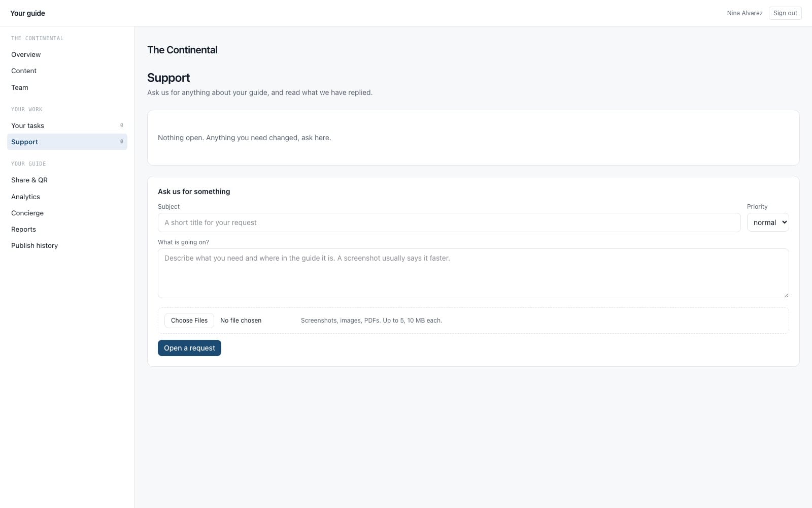Click the Nina Alvarez user name
Viewport: 812px width, 508px height.
click(745, 13)
